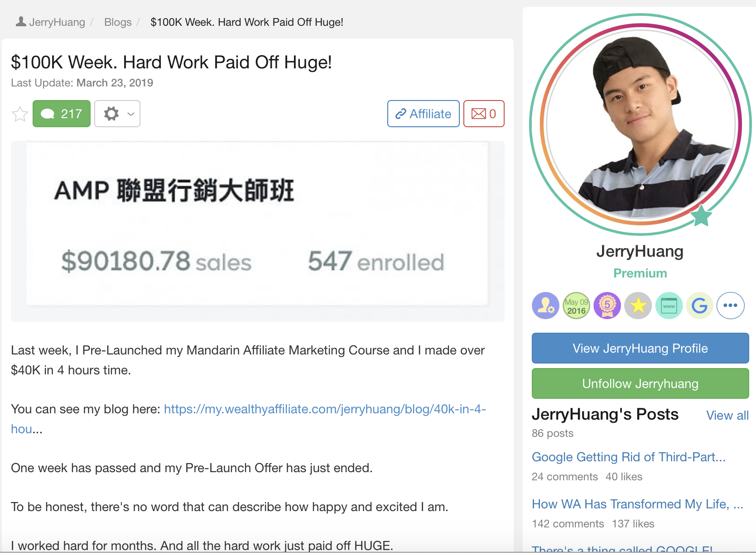
Task: Click the current page breadcrumb title
Action: pos(247,22)
